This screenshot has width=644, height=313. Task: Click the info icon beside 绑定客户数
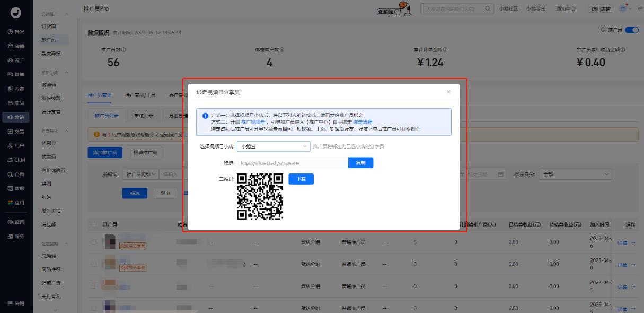(x=282, y=50)
